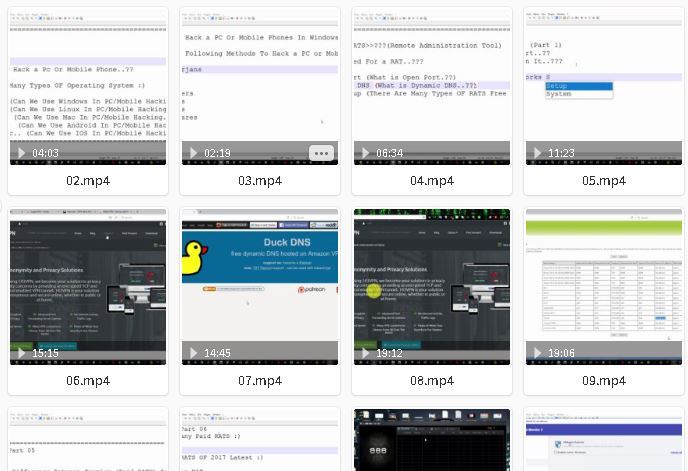
Task: Open the more options button on 03.mp4
Action: coord(322,153)
